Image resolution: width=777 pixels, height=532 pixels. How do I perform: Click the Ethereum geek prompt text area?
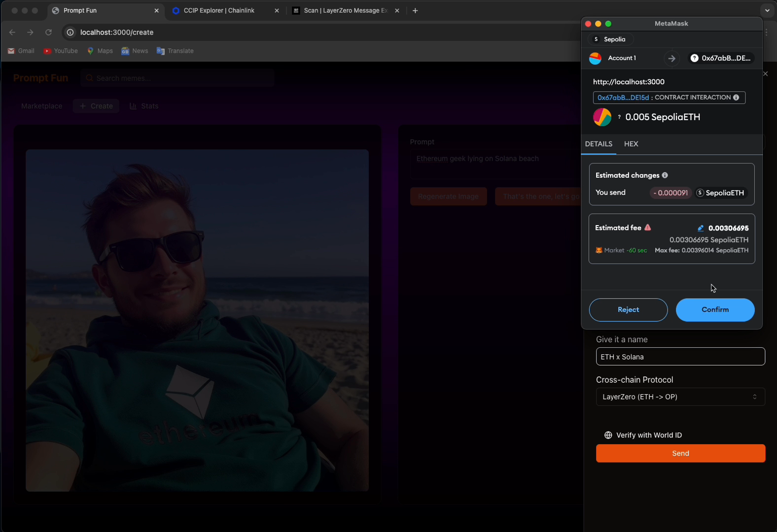pyautogui.click(x=495, y=165)
